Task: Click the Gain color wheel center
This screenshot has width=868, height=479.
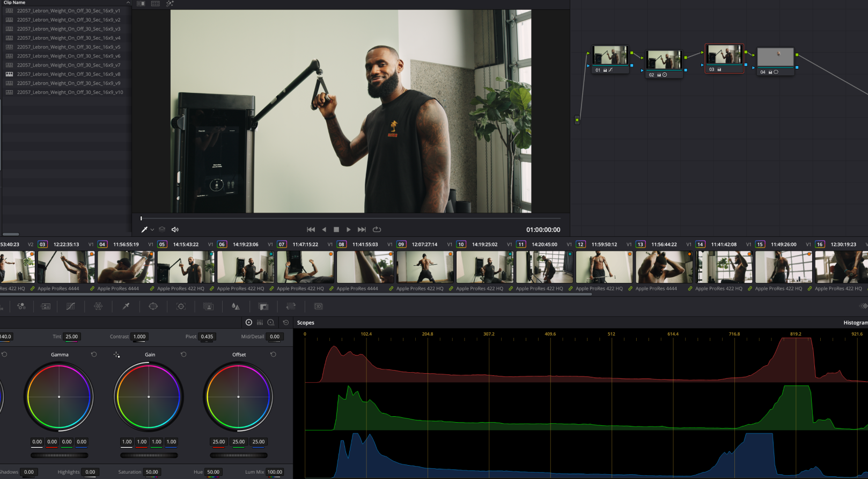Action: pyautogui.click(x=149, y=397)
